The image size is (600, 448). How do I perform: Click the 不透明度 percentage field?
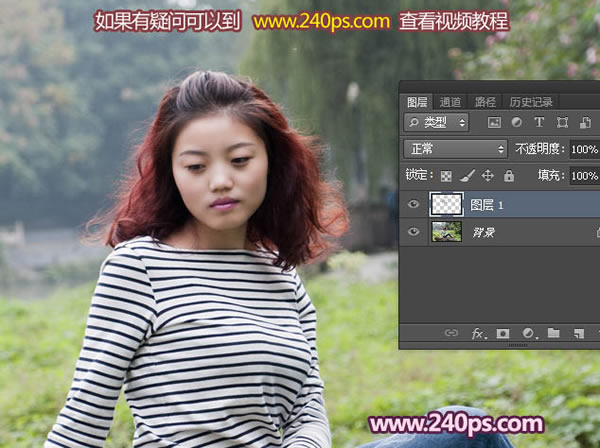583,148
